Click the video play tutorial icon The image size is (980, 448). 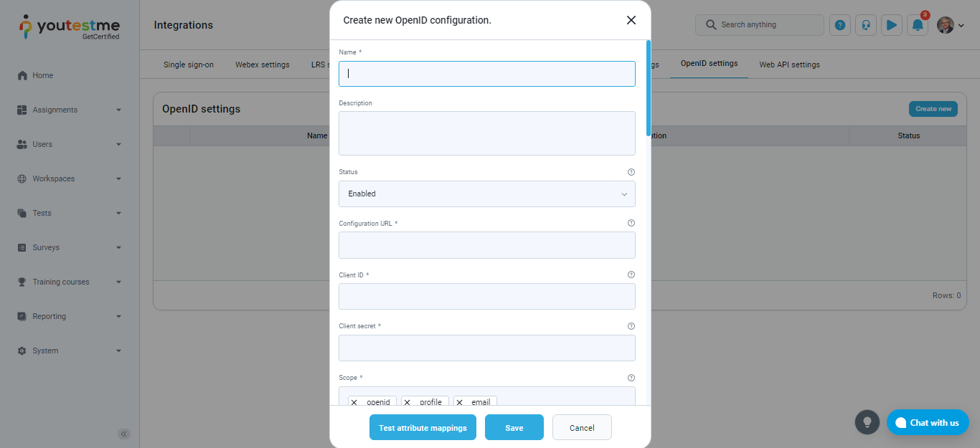891,25
